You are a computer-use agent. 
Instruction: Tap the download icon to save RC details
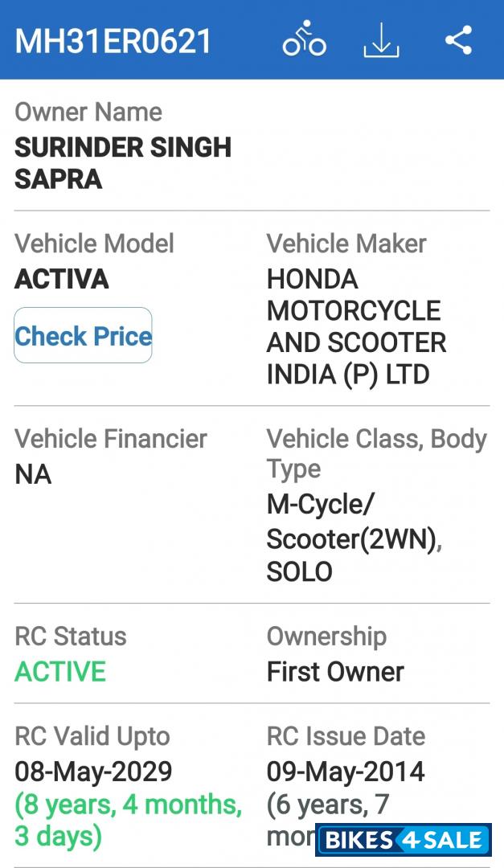click(381, 42)
